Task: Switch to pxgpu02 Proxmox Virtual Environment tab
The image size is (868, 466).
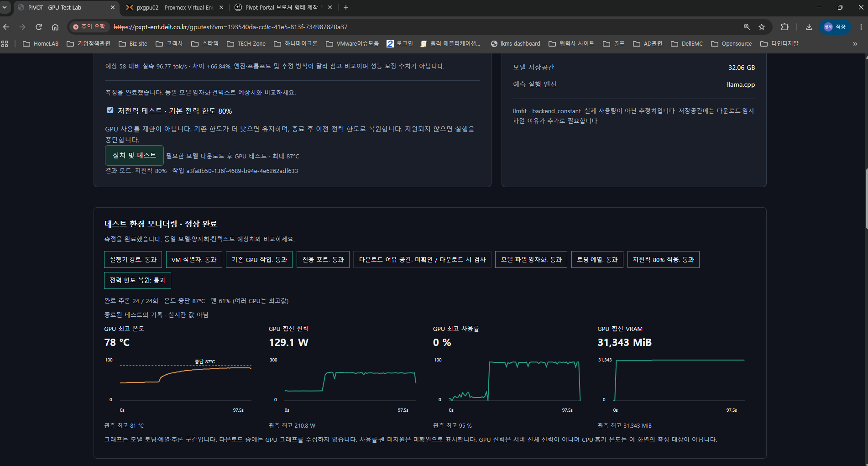Action: pyautogui.click(x=175, y=7)
